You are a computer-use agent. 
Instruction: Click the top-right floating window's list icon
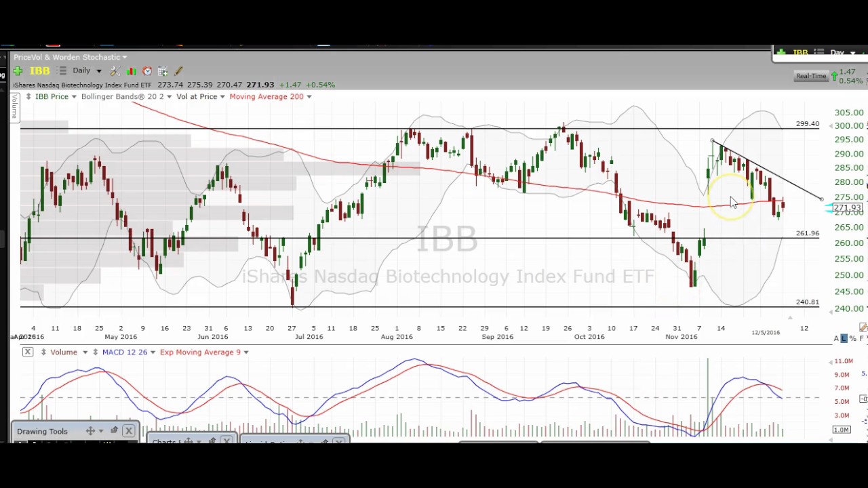pos(818,53)
